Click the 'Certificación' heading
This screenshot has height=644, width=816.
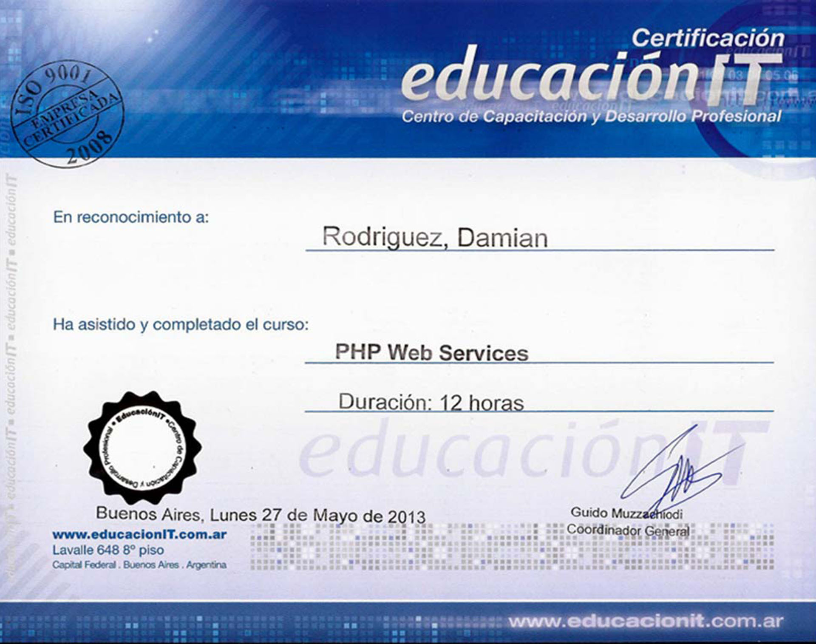tap(708, 38)
